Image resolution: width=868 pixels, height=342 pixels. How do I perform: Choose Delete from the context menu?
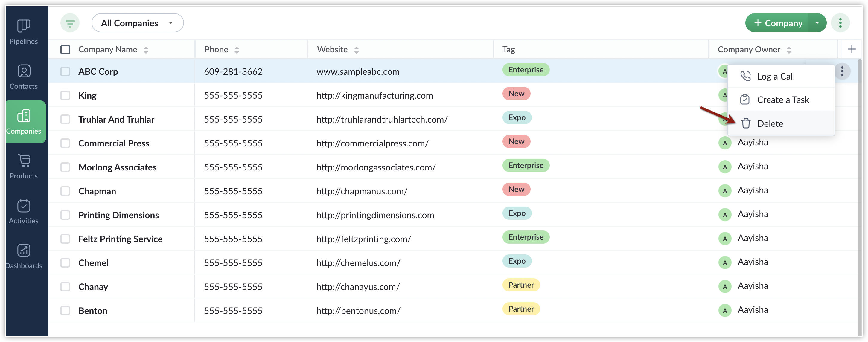click(x=770, y=124)
